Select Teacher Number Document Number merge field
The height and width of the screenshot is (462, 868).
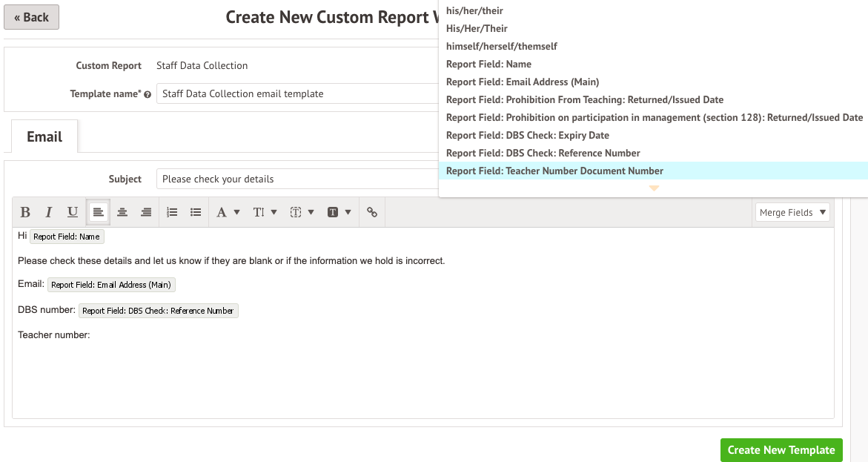coord(554,171)
